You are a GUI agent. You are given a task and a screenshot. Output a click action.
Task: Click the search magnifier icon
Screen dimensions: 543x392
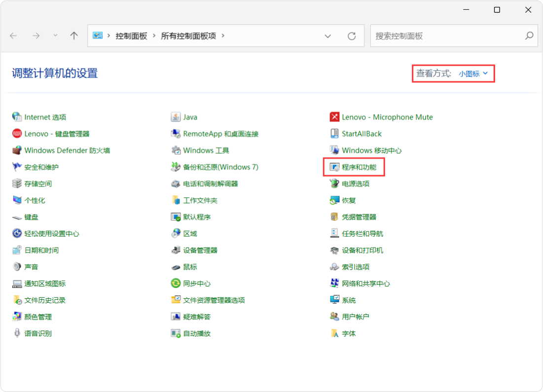[x=529, y=36]
